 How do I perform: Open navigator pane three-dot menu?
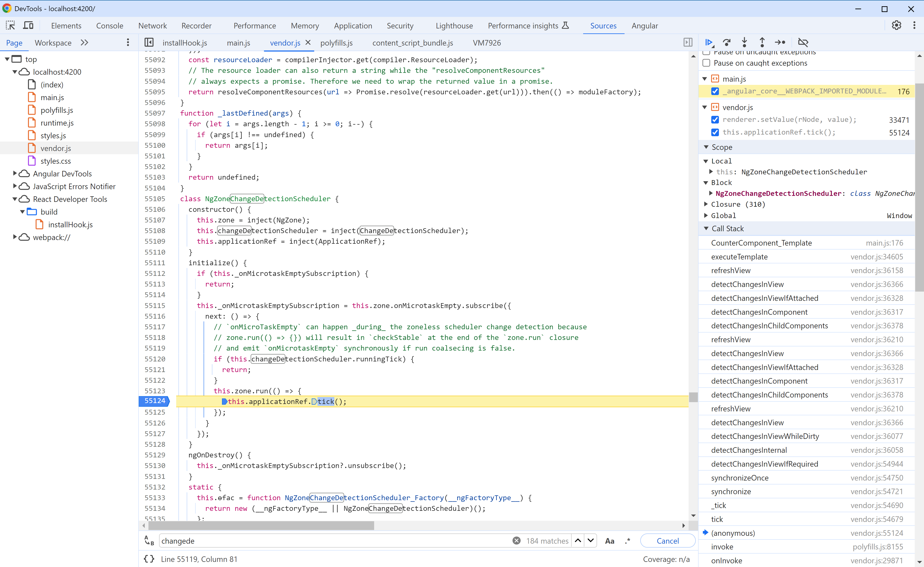[128, 43]
